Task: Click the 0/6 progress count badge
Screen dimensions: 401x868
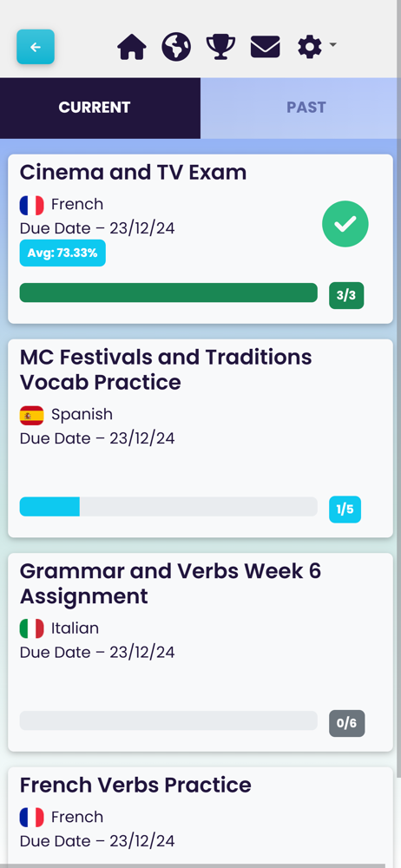Action: pyautogui.click(x=346, y=723)
